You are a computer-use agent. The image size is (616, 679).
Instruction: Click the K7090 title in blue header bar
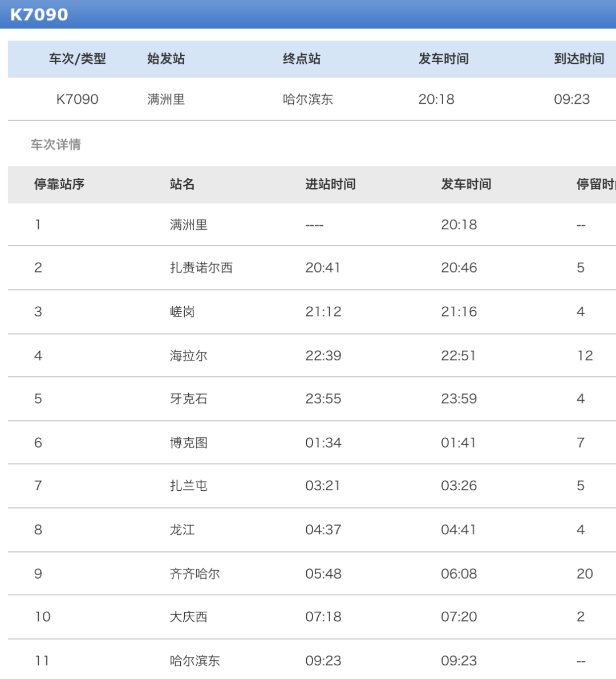coord(39,14)
